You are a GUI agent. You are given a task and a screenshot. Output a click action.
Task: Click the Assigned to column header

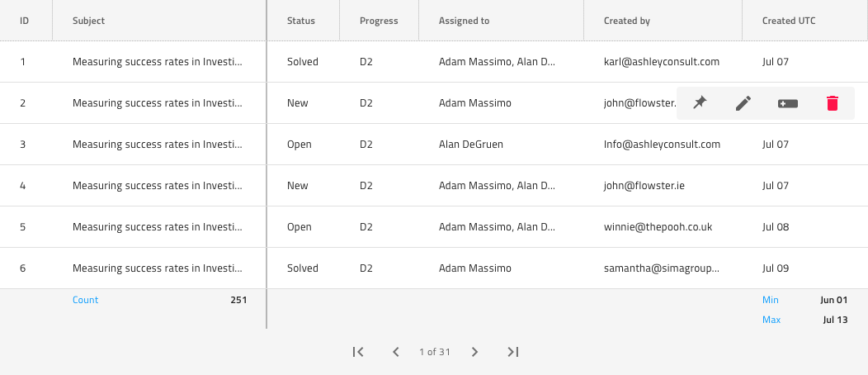pos(469,21)
